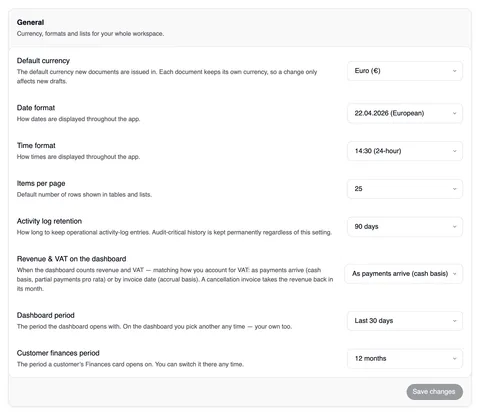This screenshot has width=480, height=415.
Task: Open the Customer finances period dropdown showing 12 months
Action: tap(405, 359)
